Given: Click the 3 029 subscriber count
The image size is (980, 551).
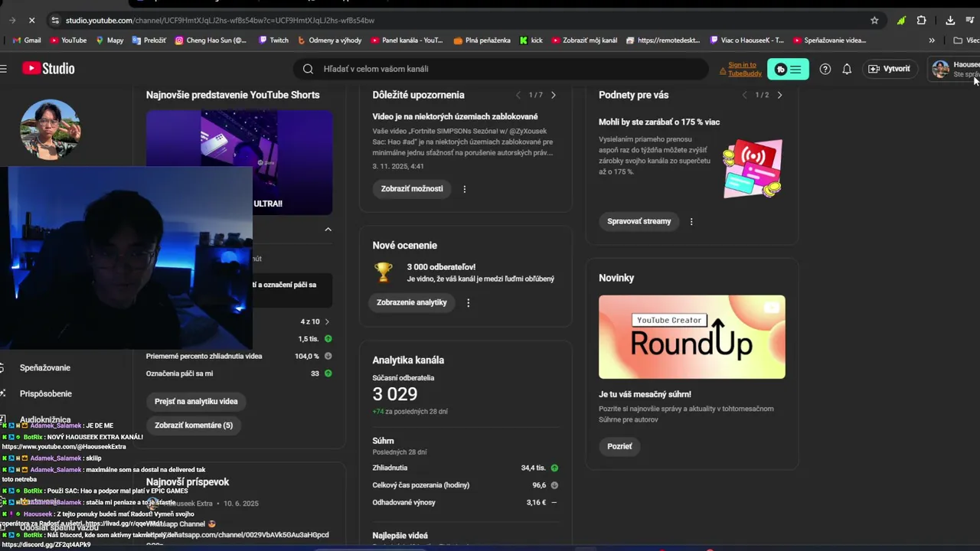Looking at the screenshot, I should pyautogui.click(x=395, y=394).
